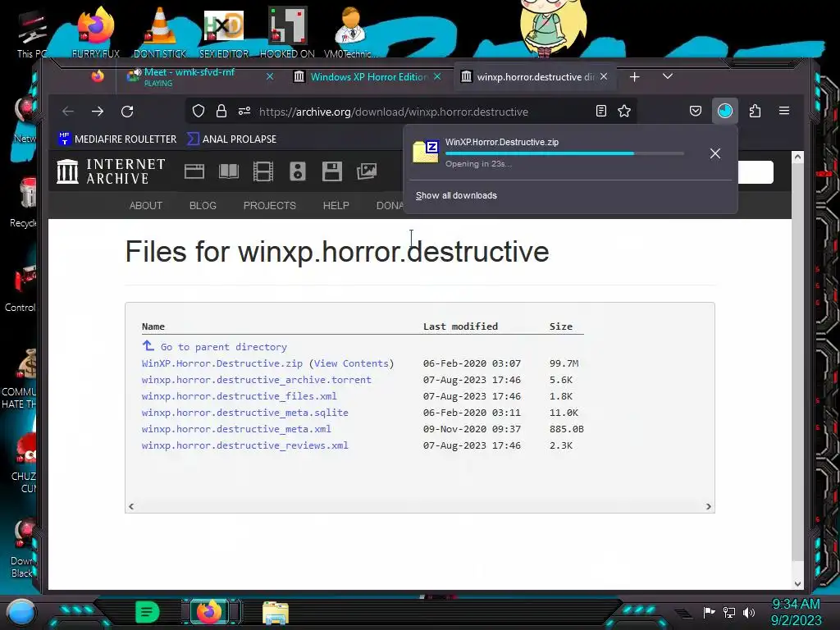Screen dimensions: 840x630
Task: Open Internet Archive web icon
Action: (194, 171)
